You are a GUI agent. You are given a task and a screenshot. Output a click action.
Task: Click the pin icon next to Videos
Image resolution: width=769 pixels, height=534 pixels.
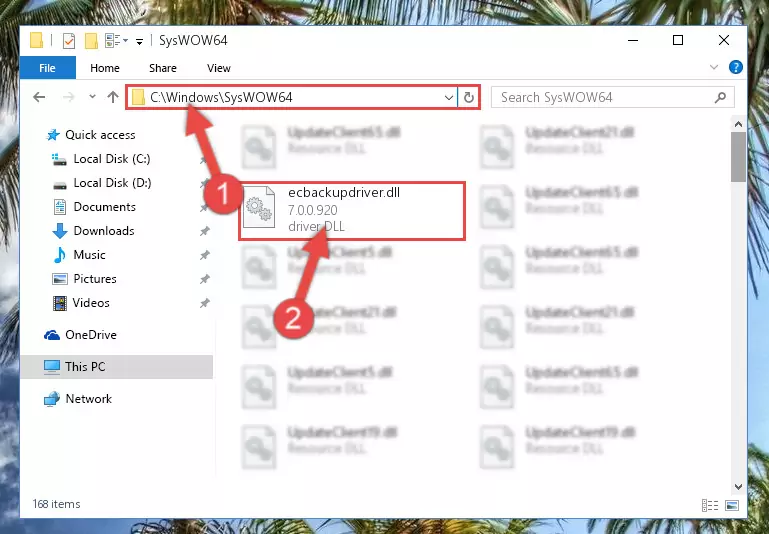[x=205, y=303]
